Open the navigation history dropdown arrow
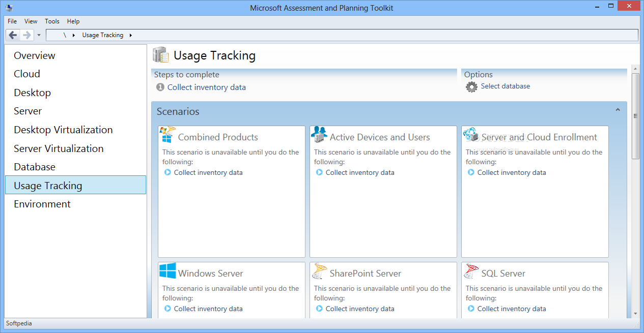This screenshot has width=644, height=333. (39, 35)
